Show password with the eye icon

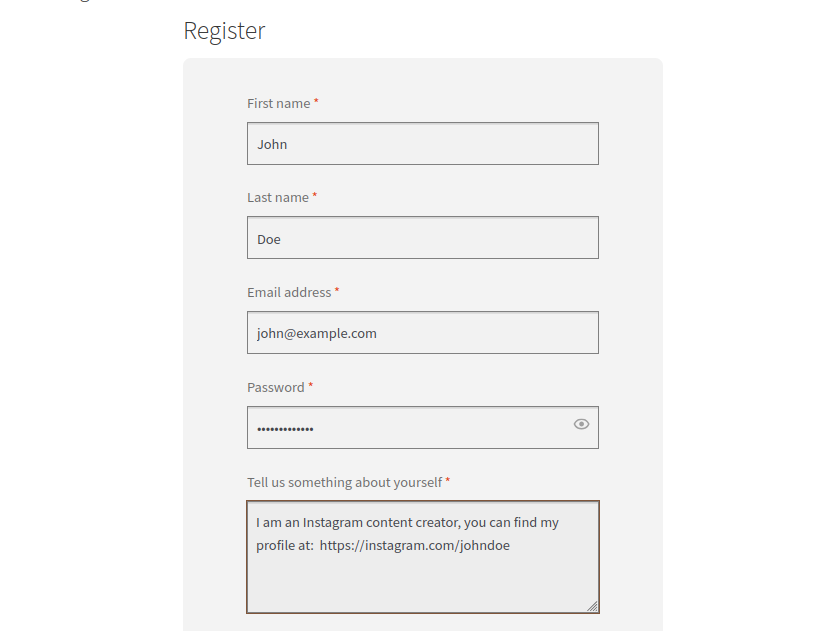[581, 424]
